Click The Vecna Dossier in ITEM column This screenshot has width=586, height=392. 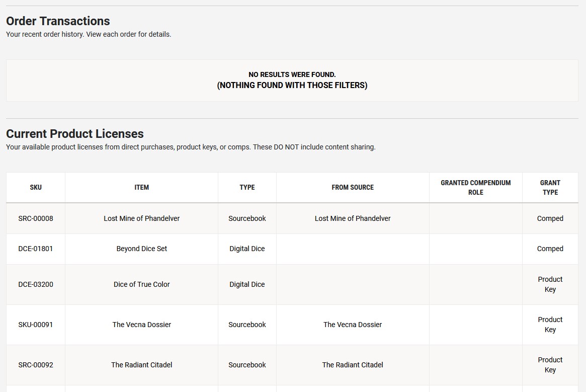pyautogui.click(x=141, y=325)
